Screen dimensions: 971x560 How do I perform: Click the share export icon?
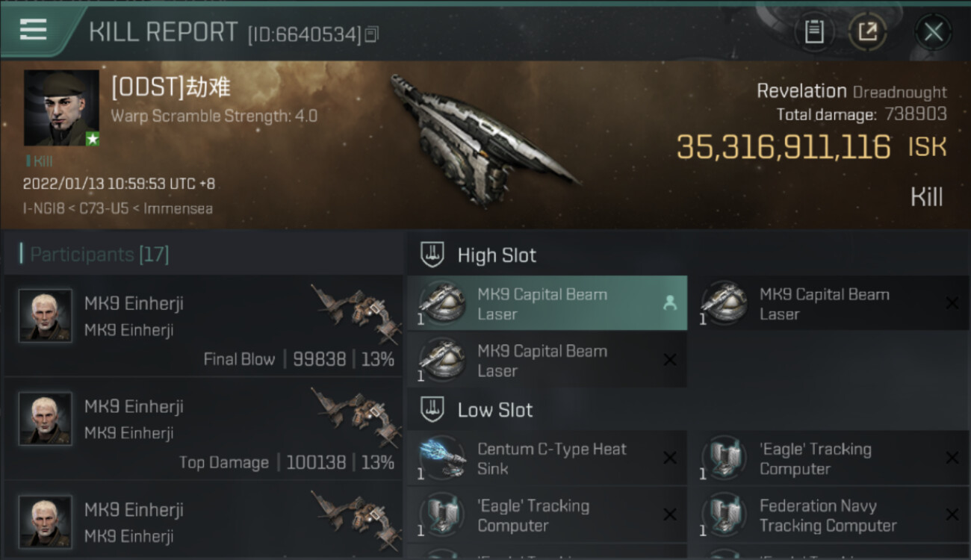867,31
